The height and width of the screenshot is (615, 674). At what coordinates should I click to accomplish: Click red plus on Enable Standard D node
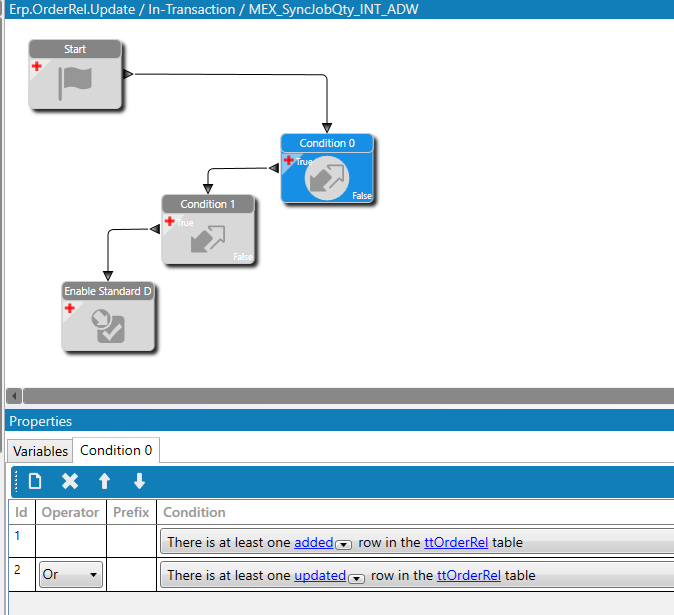[70, 308]
